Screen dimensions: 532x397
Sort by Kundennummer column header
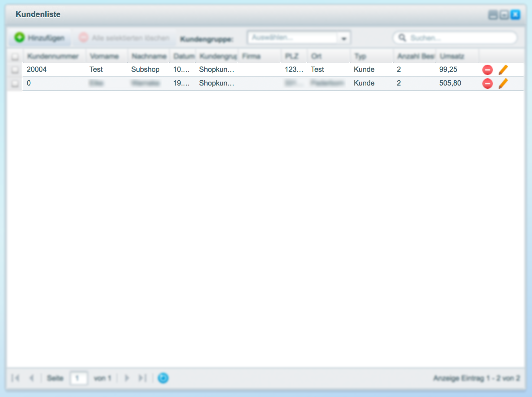click(54, 56)
